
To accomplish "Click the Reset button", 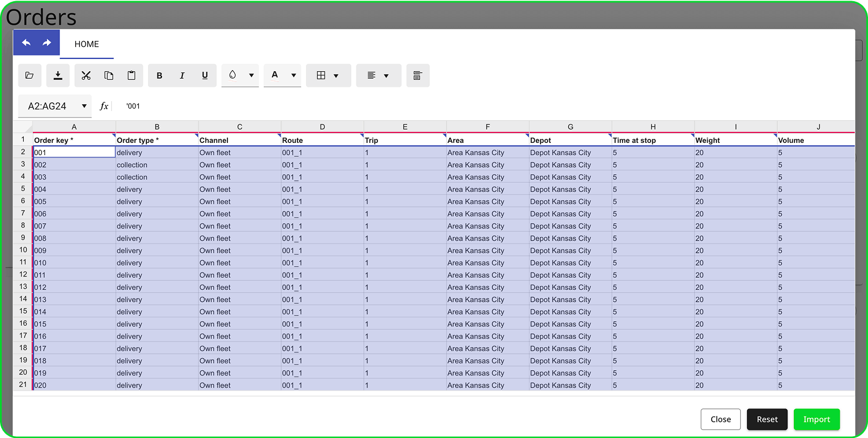I will [x=767, y=419].
